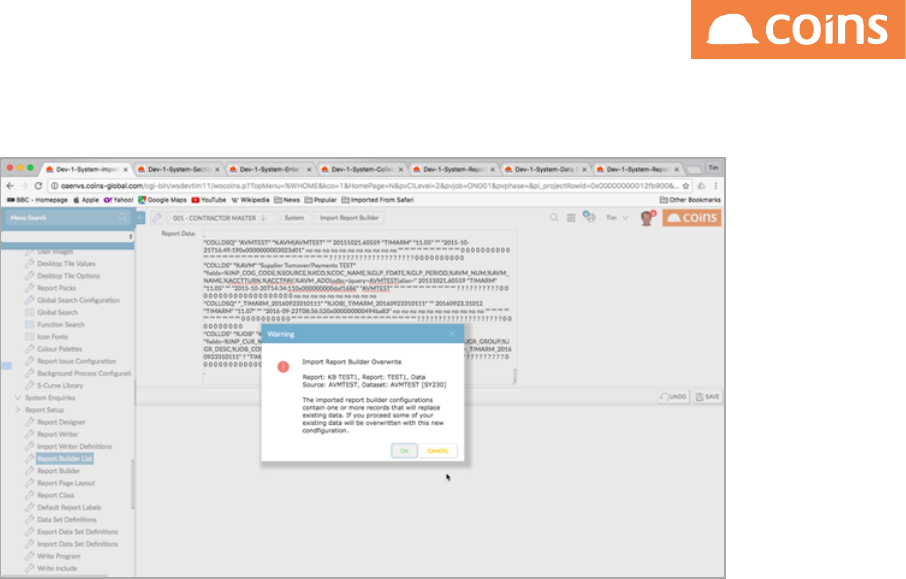Click the site info icon in address bar
The image size is (906, 579).
[55, 186]
